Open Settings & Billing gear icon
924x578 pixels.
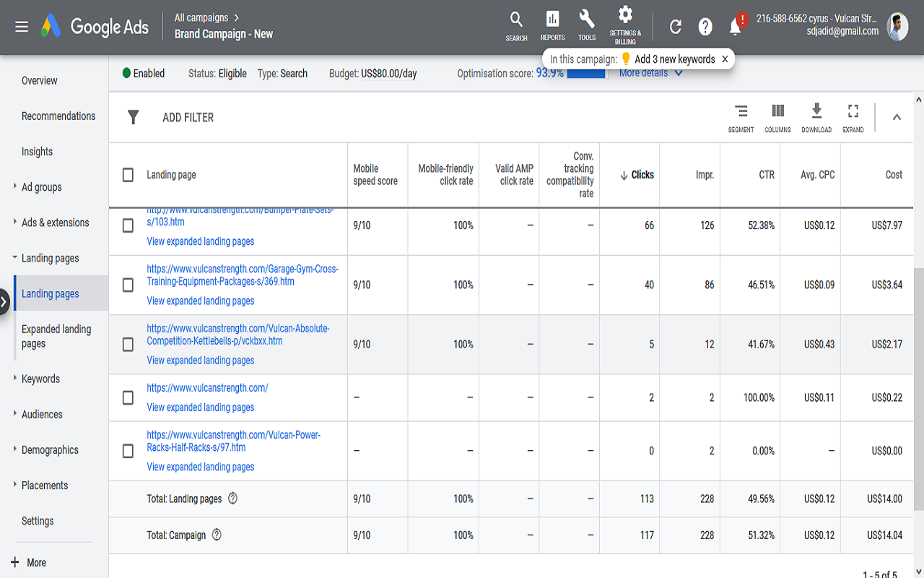pos(625,25)
